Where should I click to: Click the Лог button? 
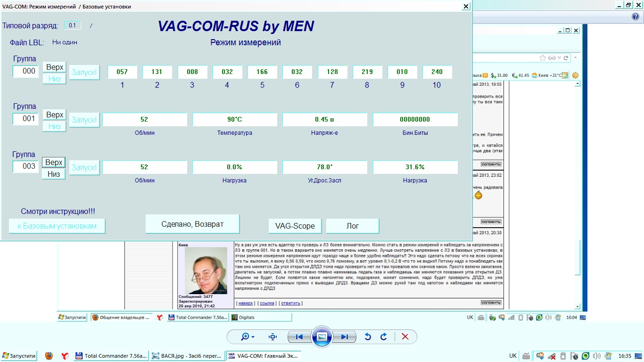[353, 226]
